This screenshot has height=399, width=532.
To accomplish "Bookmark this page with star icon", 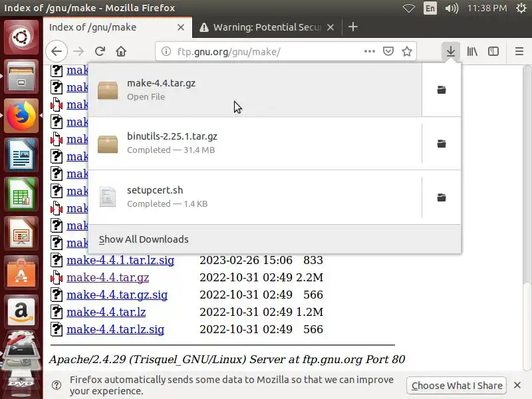I will [x=407, y=52].
